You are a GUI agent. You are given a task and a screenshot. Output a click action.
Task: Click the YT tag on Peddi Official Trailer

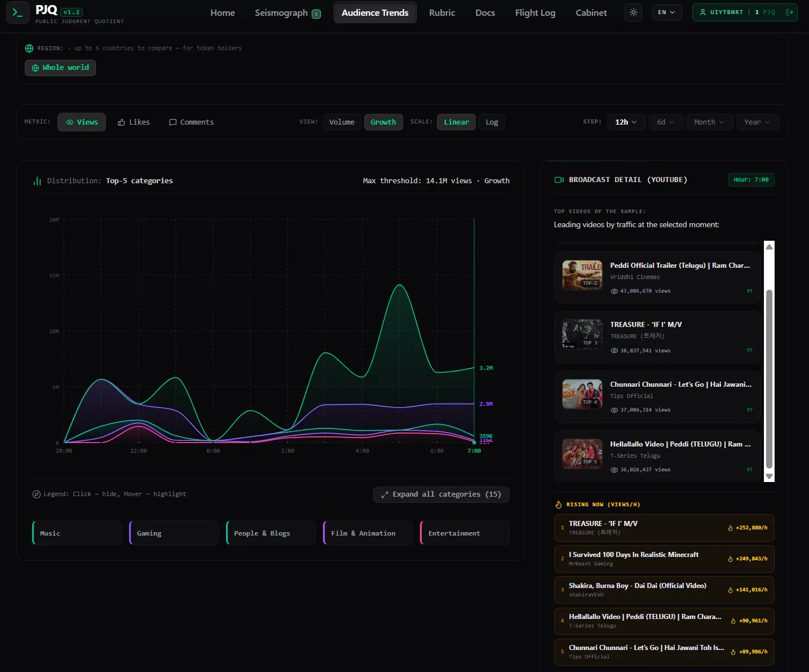point(750,291)
